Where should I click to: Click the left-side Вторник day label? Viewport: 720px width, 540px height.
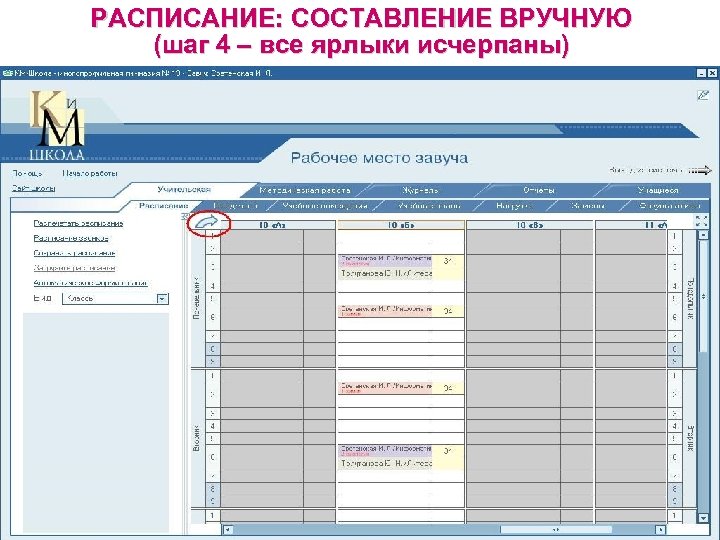(x=196, y=439)
